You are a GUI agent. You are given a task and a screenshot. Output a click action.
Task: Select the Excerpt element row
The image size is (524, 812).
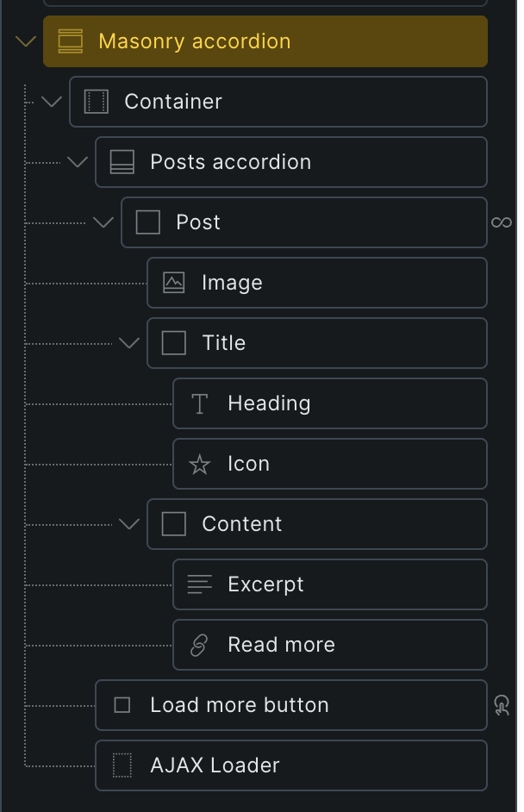point(332,584)
